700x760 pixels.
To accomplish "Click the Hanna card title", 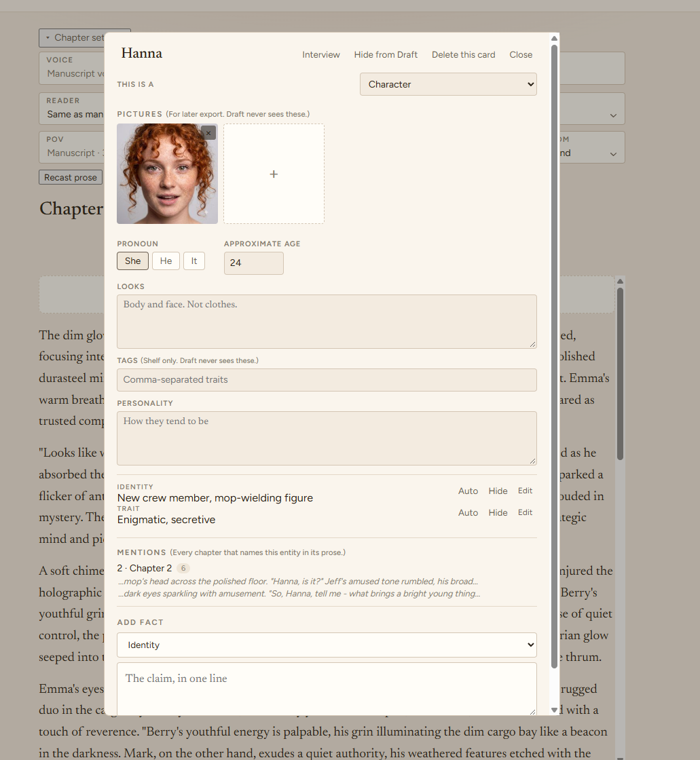I will click(142, 54).
